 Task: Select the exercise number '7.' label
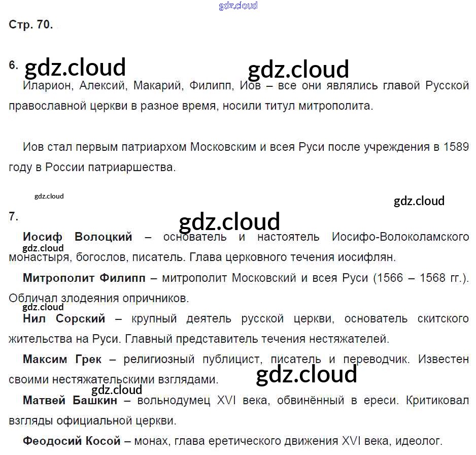tap(13, 216)
